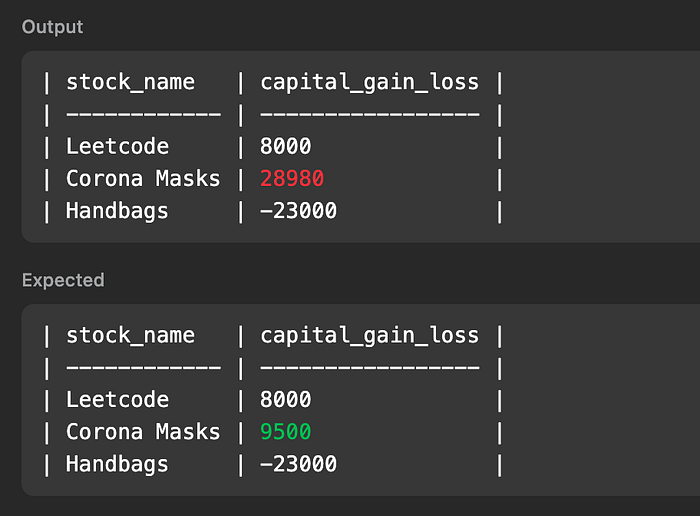Click the 8000 value in Output table
700x516 pixels.
tap(285, 146)
